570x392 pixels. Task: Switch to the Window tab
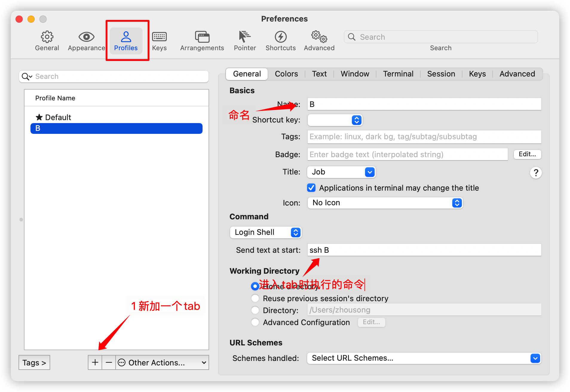point(355,74)
